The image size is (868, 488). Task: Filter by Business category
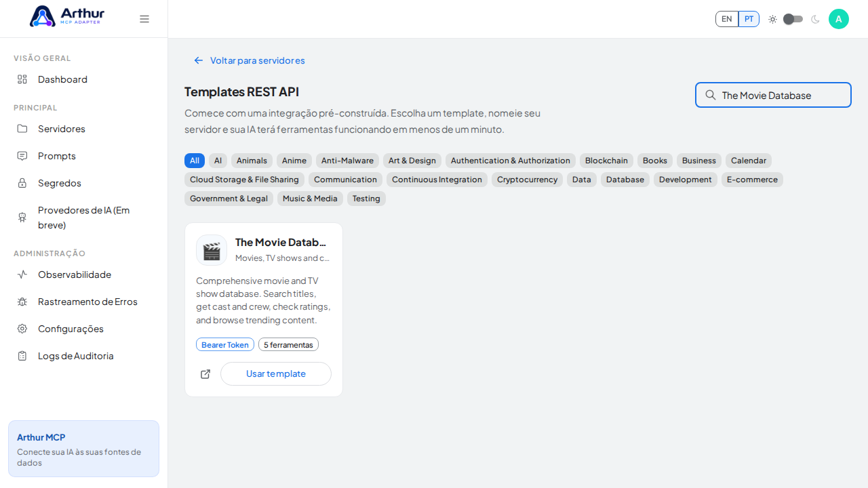point(699,161)
